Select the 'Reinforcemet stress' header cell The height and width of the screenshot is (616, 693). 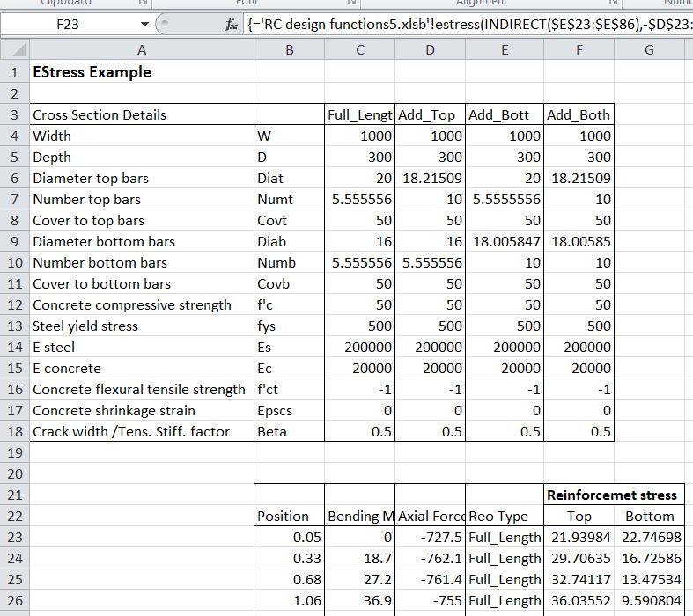(613, 495)
